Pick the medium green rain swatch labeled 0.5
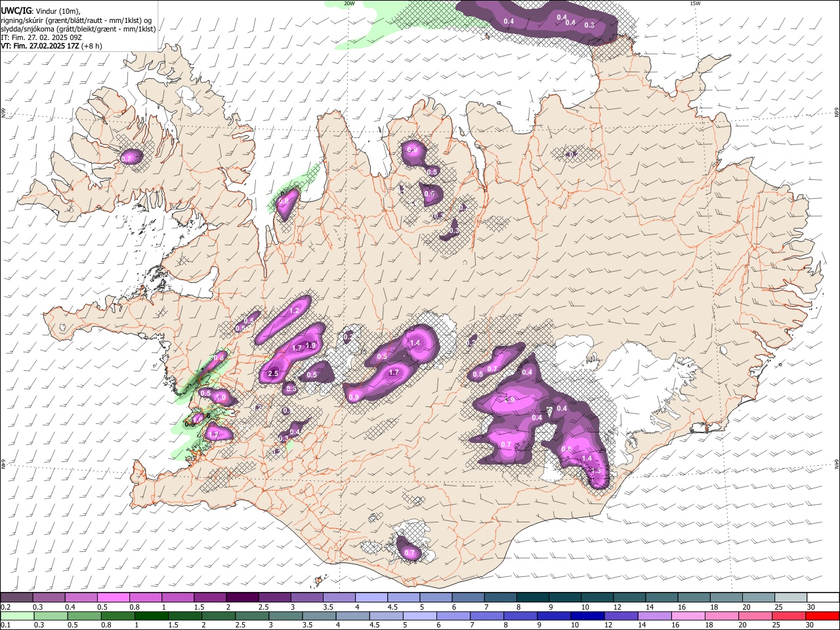The image size is (840, 630). (x=85, y=616)
